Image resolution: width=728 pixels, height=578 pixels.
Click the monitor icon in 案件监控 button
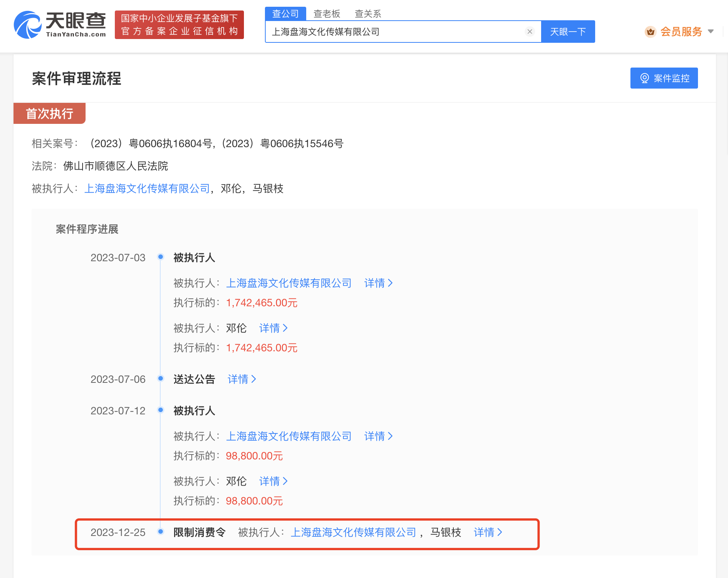point(645,78)
